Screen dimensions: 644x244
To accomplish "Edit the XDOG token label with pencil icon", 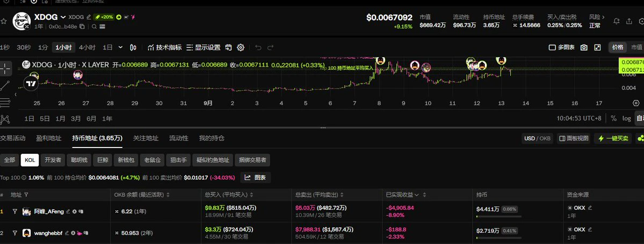I will 88,17.
